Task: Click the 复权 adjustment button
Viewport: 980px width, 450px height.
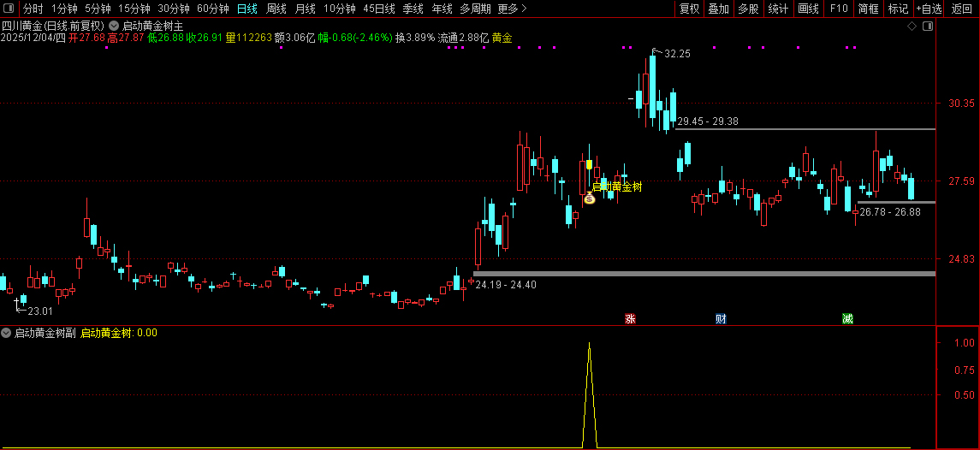Action: point(689,9)
